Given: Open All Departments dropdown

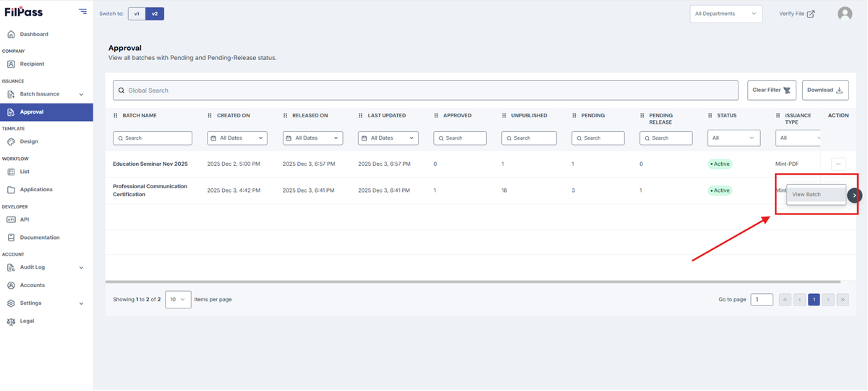Looking at the screenshot, I should tap(726, 14).
